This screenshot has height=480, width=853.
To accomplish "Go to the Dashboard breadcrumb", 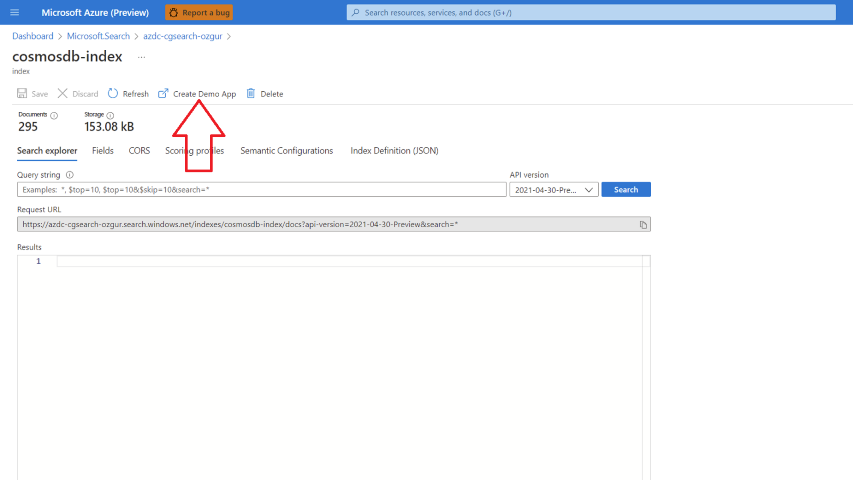I will point(33,36).
